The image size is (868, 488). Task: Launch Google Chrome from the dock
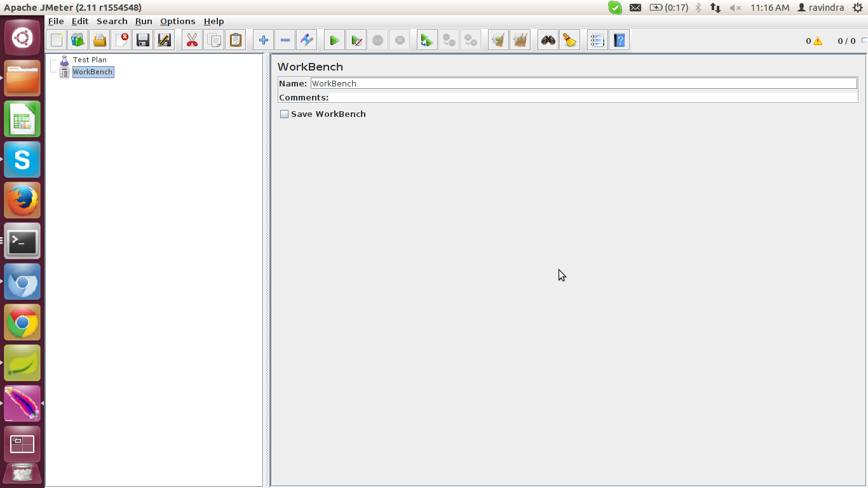[x=22, y=322]
